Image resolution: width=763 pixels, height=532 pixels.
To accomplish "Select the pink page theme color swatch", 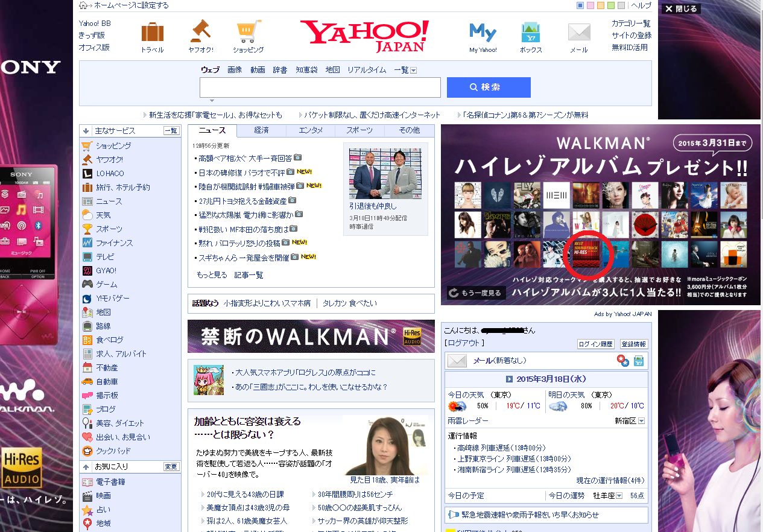I will (x=590, y=5).
